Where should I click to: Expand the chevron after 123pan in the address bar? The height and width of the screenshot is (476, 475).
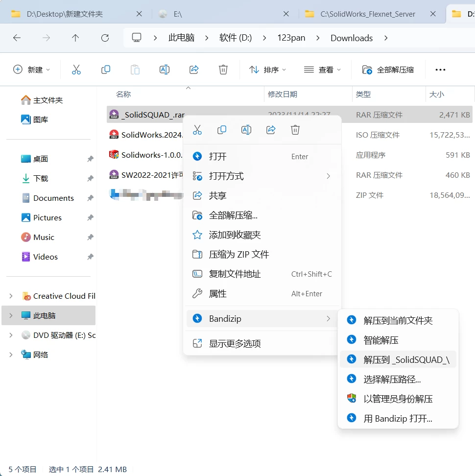coord(318,38)
